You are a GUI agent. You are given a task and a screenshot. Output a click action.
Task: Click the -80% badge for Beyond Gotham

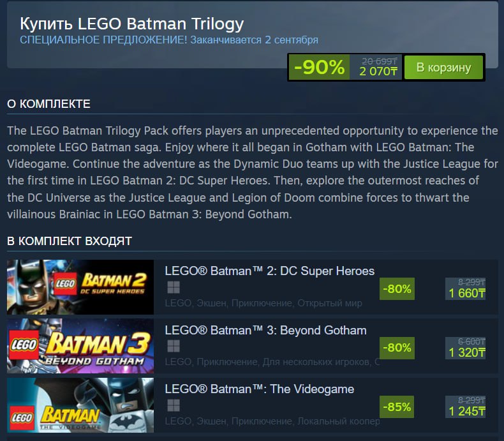click(x=397, y=348)
